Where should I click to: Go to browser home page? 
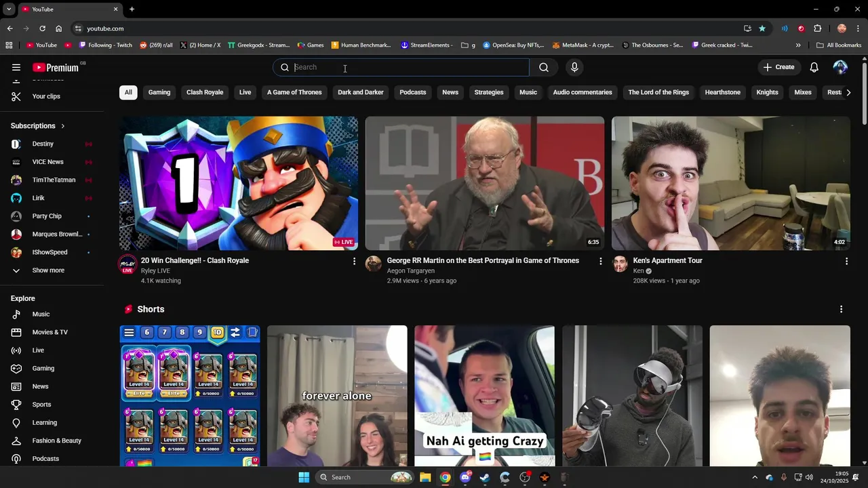tap(58, 28)
